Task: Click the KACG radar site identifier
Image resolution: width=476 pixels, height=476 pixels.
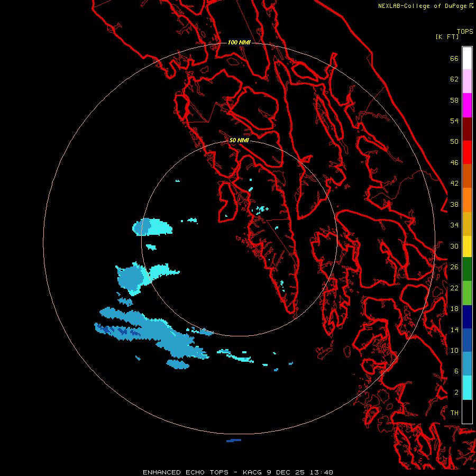Action: 253,472
